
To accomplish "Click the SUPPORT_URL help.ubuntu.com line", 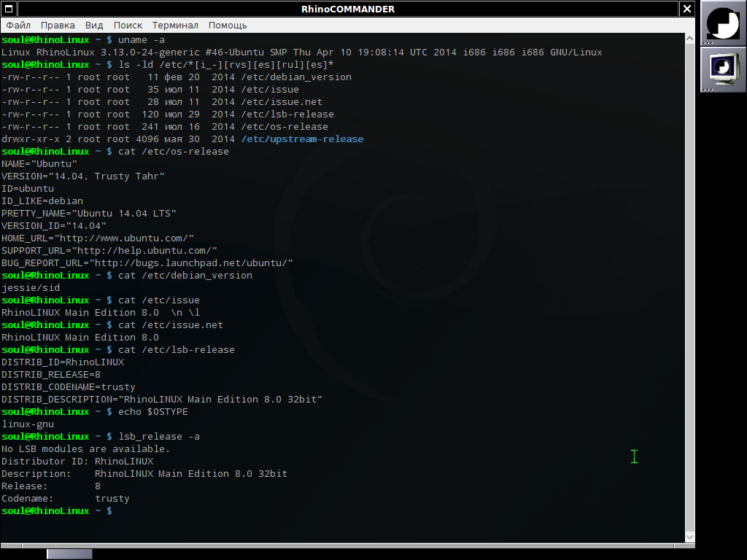I will click(x=109, y=251).
